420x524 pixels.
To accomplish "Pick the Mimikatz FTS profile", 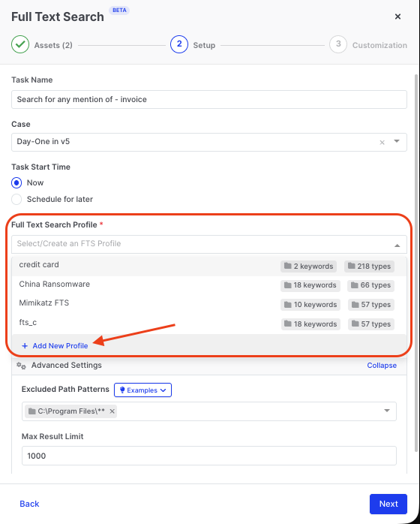I will [209, 304].
